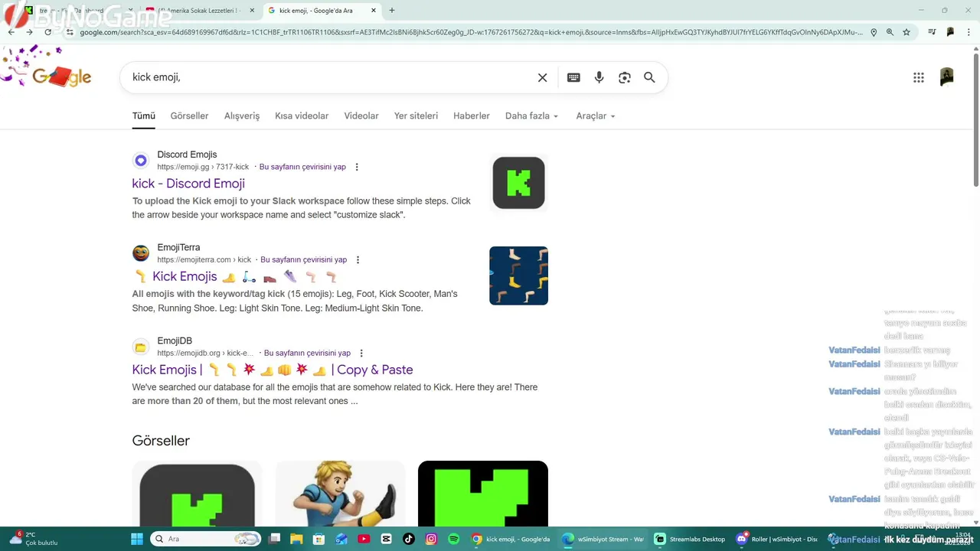The image size is (980, 551).
Task: Open the Google apps grid
Action: pyautogui.click(x=919, y=77)
